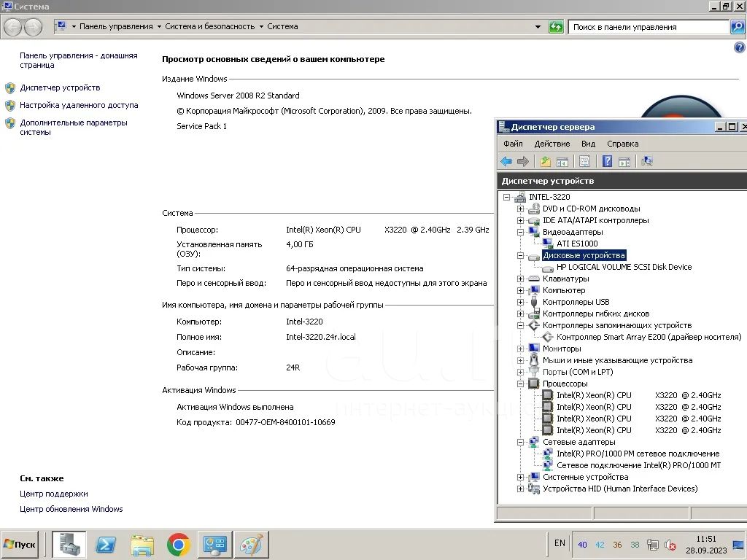
Task: Click the Система и безопасность breadcrumb
Action: (x=209, y=27)
